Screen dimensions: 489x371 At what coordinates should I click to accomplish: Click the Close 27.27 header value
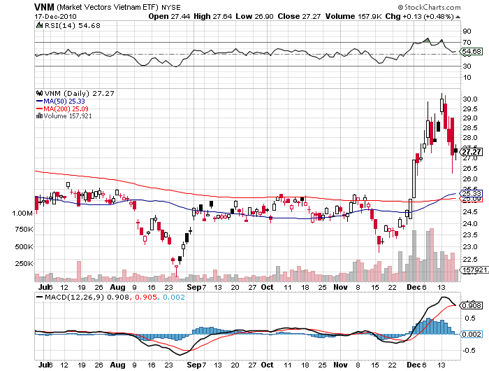(x=299, y=16)
